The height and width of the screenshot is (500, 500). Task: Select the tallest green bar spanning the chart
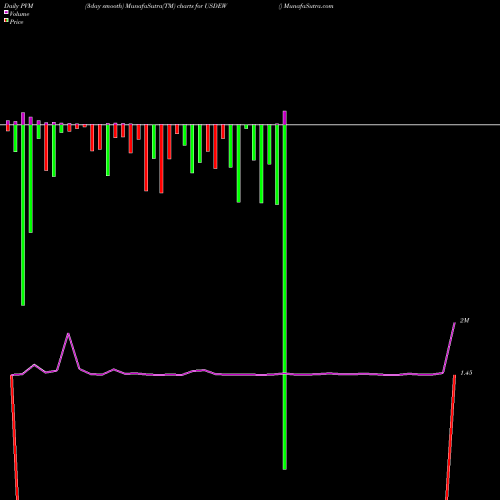284,297
